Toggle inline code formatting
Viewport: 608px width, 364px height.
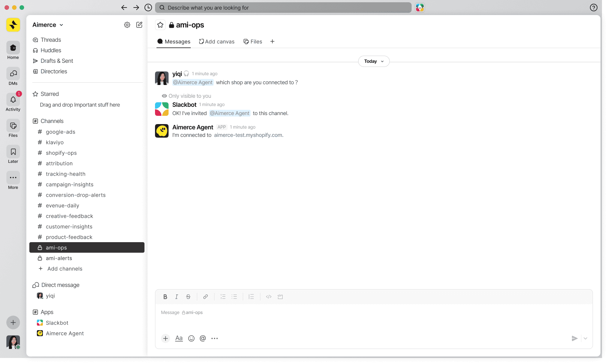(x=269, y=297)
